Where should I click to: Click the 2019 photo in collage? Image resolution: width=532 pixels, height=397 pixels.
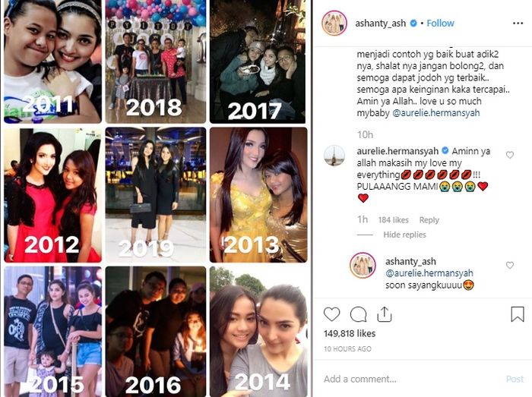(x=155, y=195)
